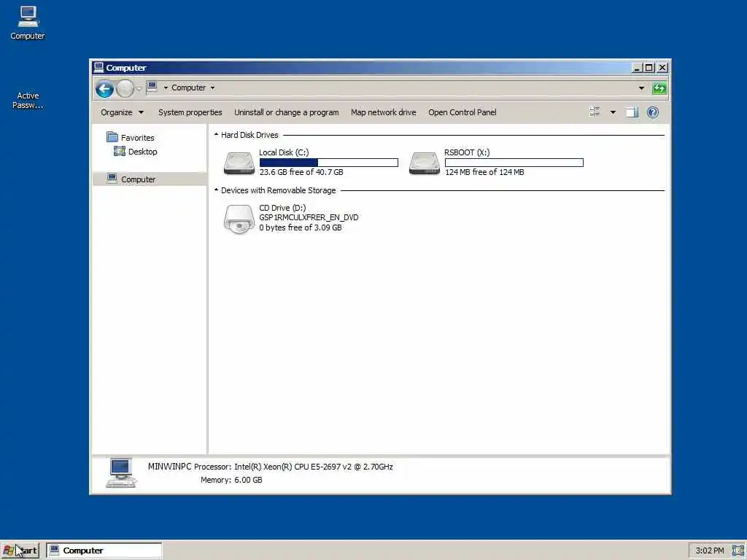747x560 pixels.
Task: Expand the arrow after Computer in address bar
Action: (x=212, y=88)
